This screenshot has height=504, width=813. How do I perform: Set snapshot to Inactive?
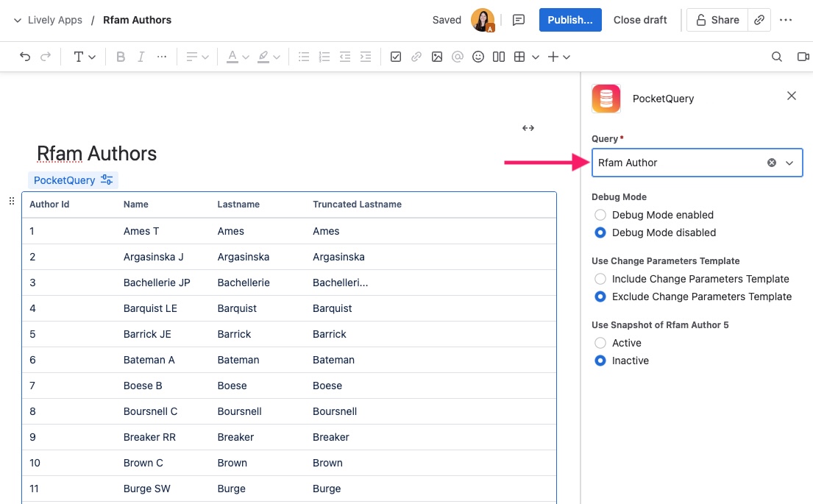[600, 361]
